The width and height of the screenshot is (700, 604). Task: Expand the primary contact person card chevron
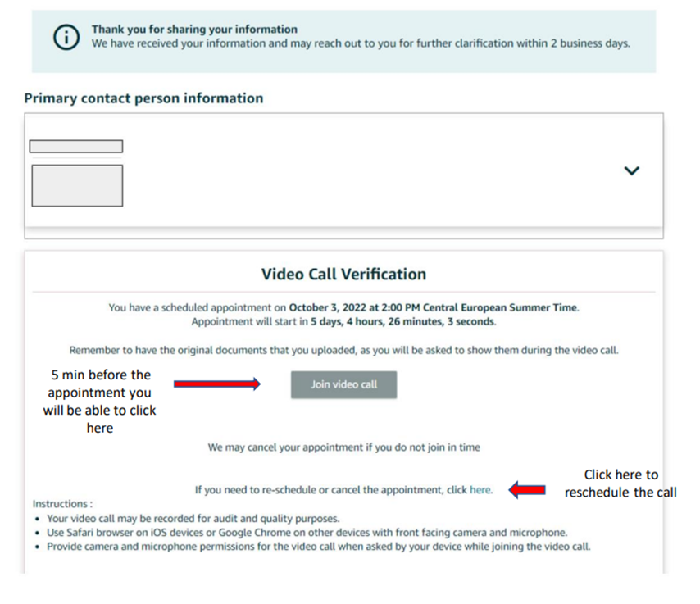pos(631,170)
